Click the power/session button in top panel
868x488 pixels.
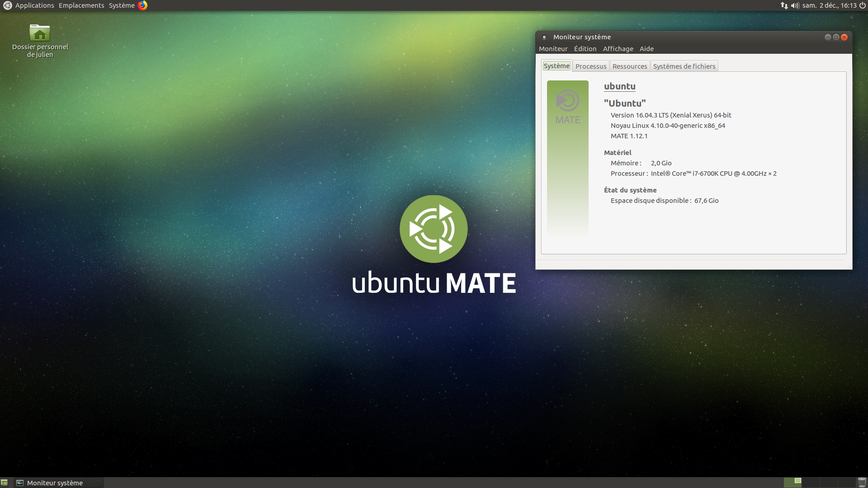[863, 5]
